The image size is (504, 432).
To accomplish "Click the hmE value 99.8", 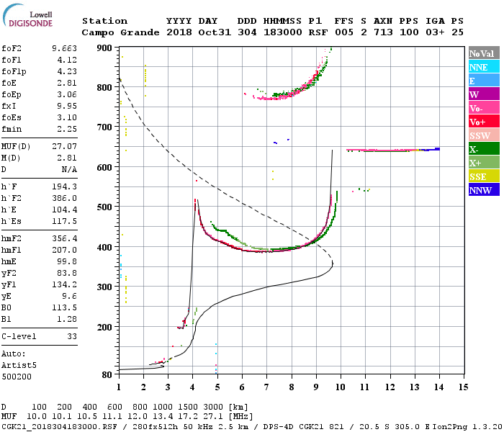I will 67,262.
